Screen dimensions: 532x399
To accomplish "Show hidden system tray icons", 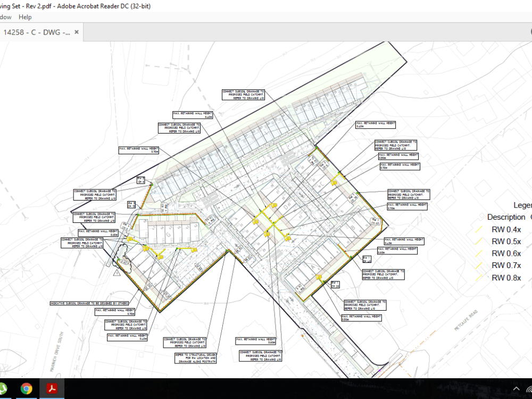I will coord(516,389).
